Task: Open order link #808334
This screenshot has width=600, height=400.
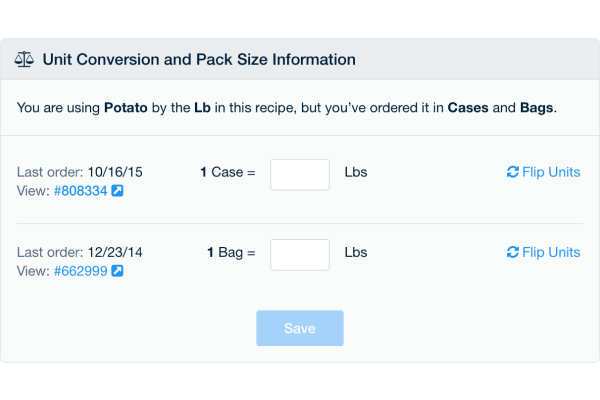Action: pos(80,191)
